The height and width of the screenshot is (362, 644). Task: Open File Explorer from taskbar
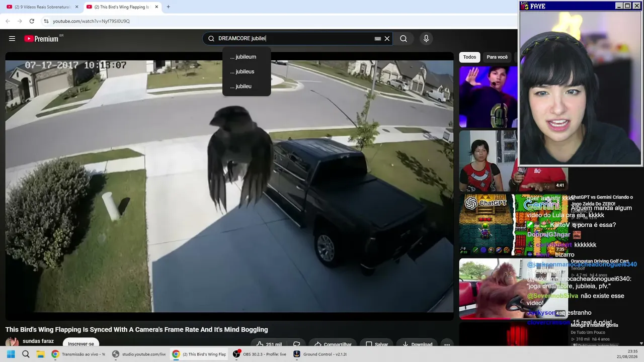click(40, 354)
